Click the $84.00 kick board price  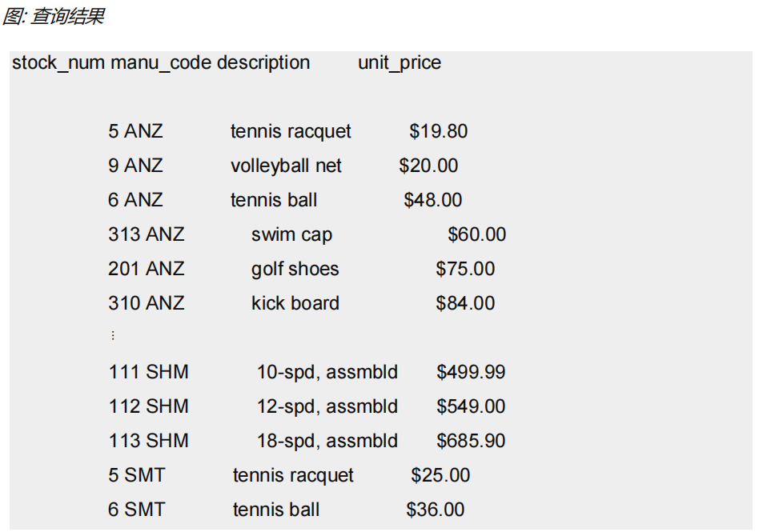coord(465,303)
